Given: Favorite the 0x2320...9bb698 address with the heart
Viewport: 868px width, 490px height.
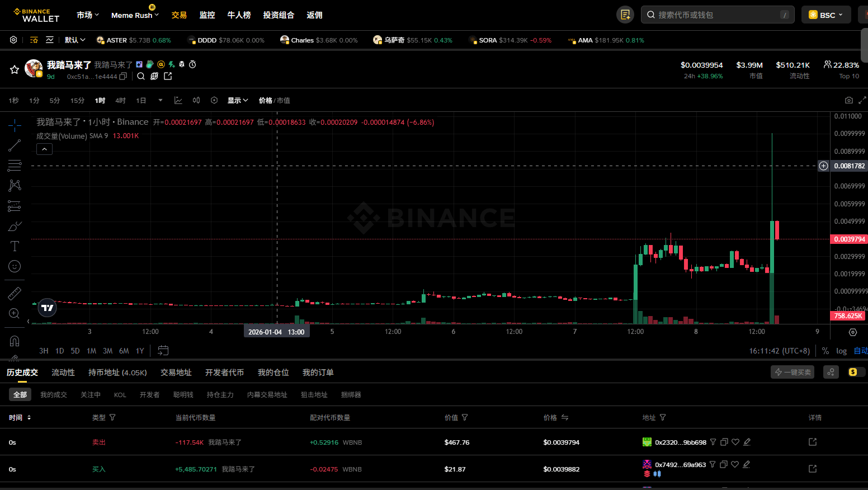Looking at the screenshot, I should coord(735,442).
